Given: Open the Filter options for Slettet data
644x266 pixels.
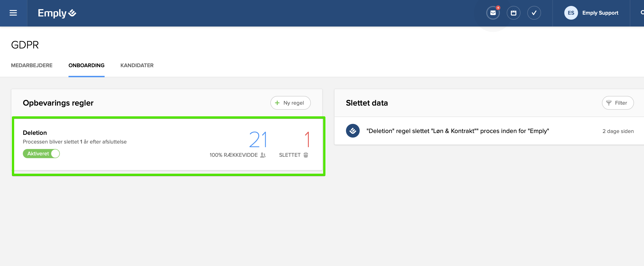Looking at the screenshot, I should (618, 103).
